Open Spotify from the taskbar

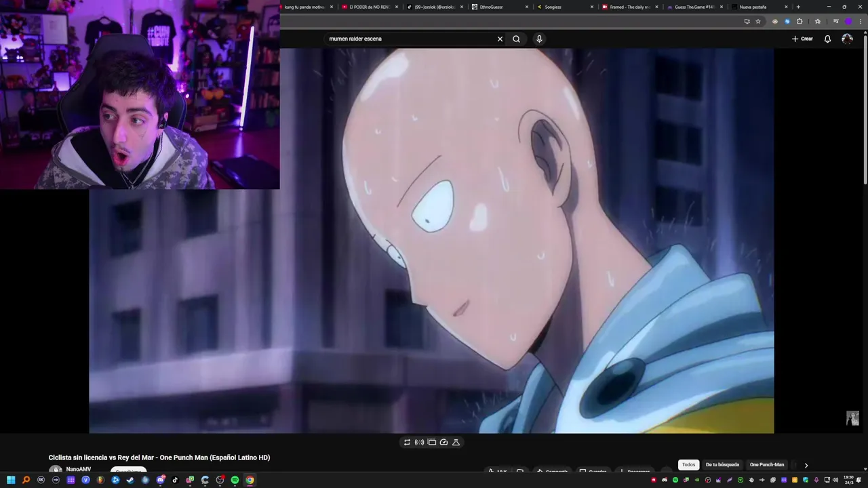(235, 480)
